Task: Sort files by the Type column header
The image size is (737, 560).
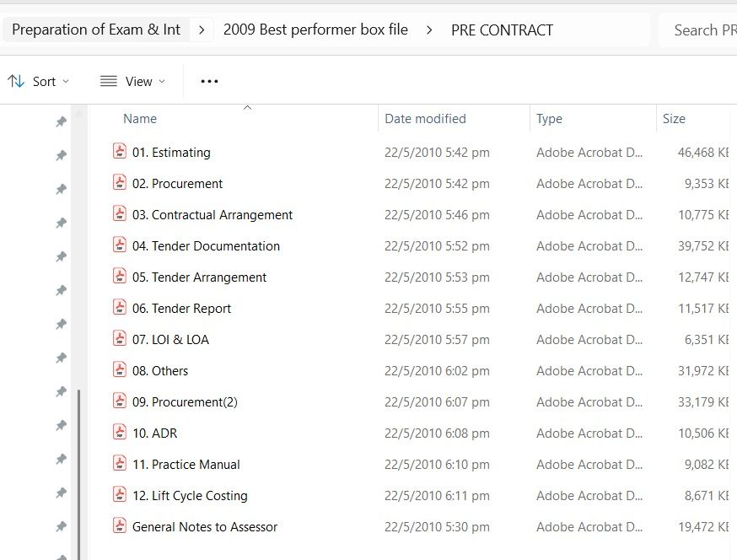Action: (550, 119)
